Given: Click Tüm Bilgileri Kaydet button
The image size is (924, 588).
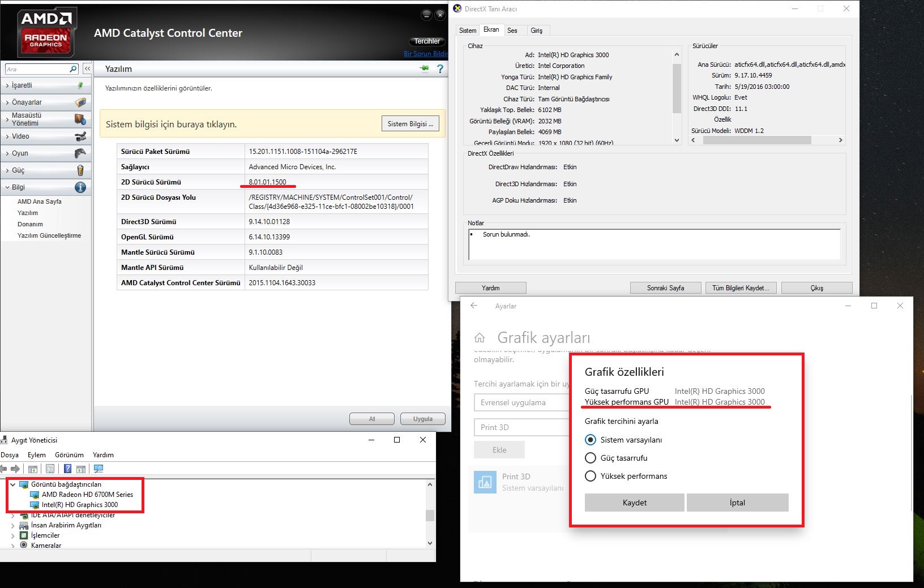Looking at the screenshot, I should (x=741, y=288).
